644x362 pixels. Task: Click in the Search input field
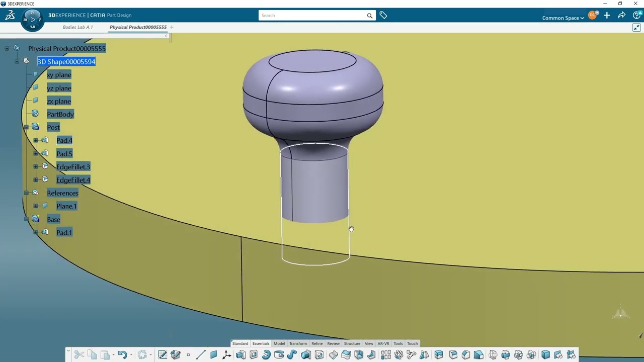pyautogui.click(x=312, y=16)
